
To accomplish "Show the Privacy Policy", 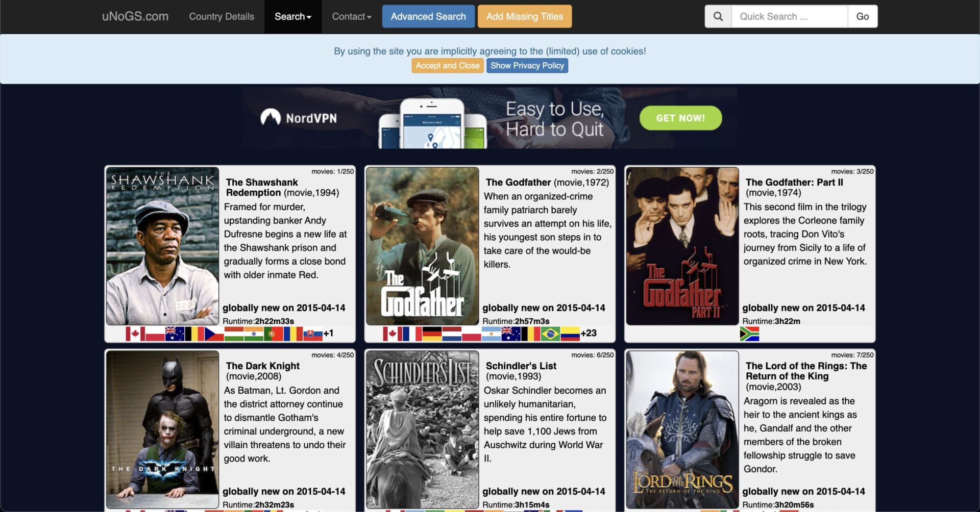I will [x=527, y=65].
